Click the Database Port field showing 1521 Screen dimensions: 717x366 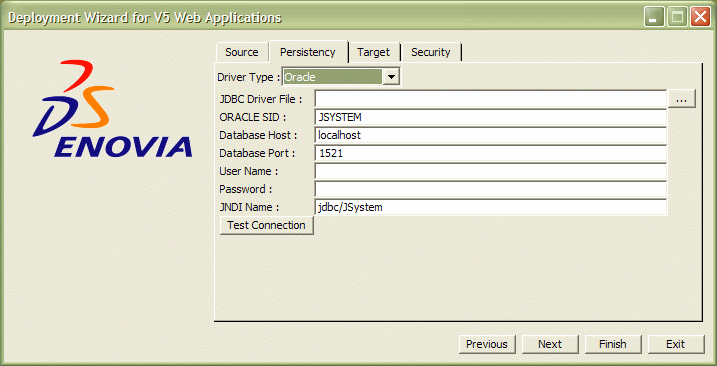pos(491,154)
